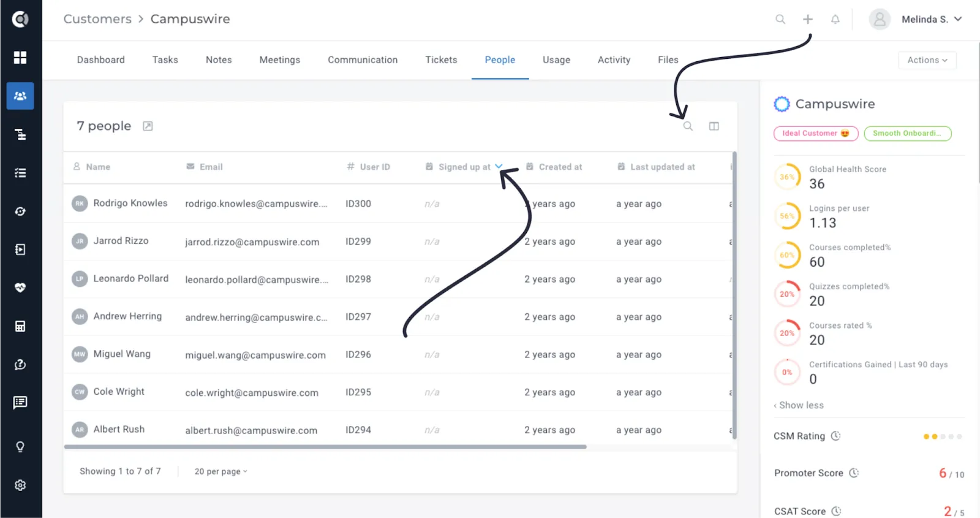Sort by the Created at column header
980x518 pixels.
pyautogui.click(x=560, y=167)
